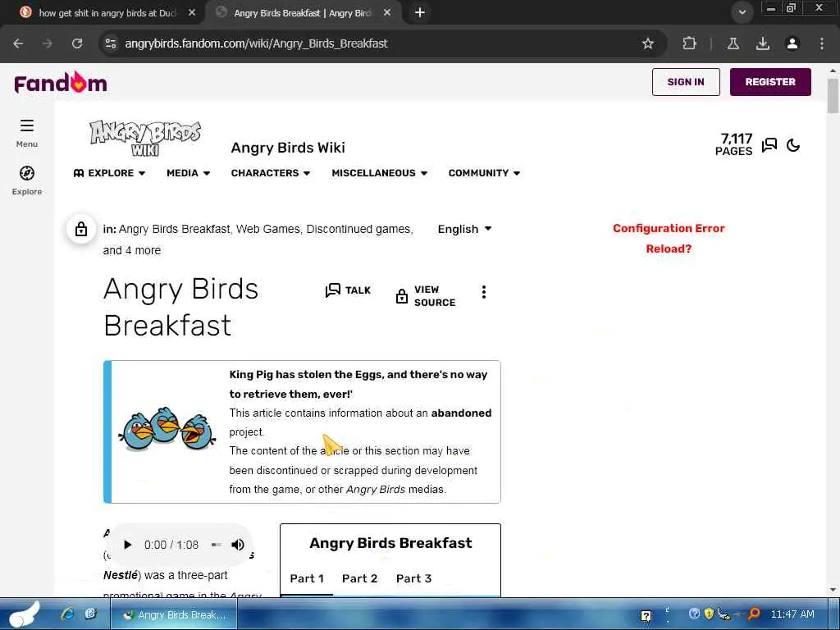The height and width of the screenshot is (630, 840).
Task: Open the browser downloads icon
Action: tap(763, 43)
